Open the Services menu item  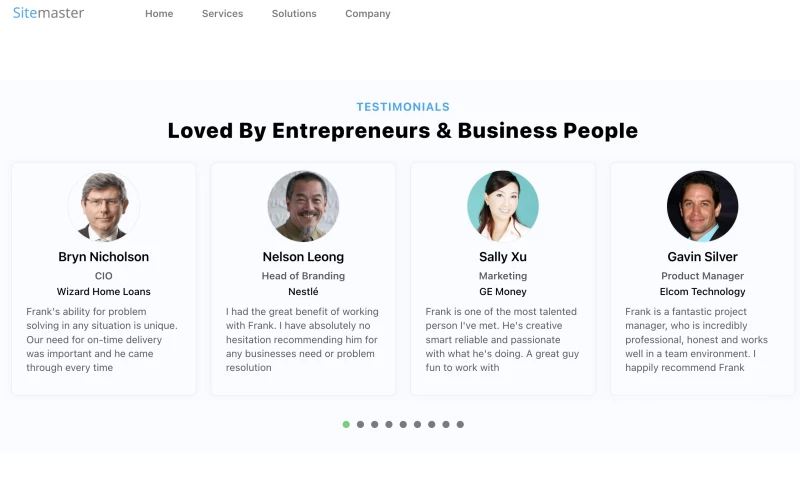coord(222,14)
